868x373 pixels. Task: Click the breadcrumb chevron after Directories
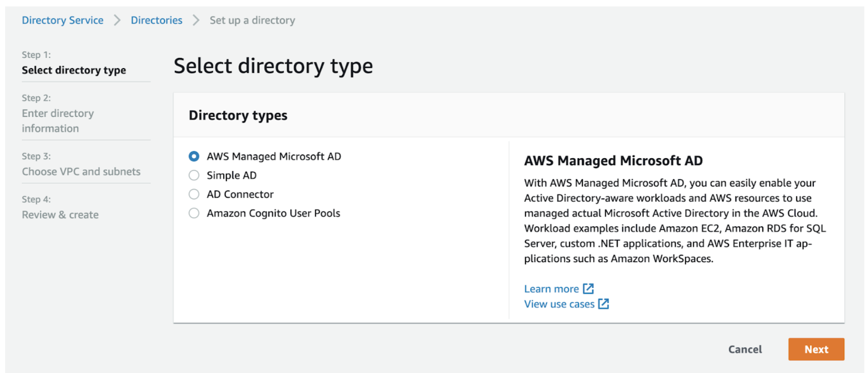tap(196, 20)
